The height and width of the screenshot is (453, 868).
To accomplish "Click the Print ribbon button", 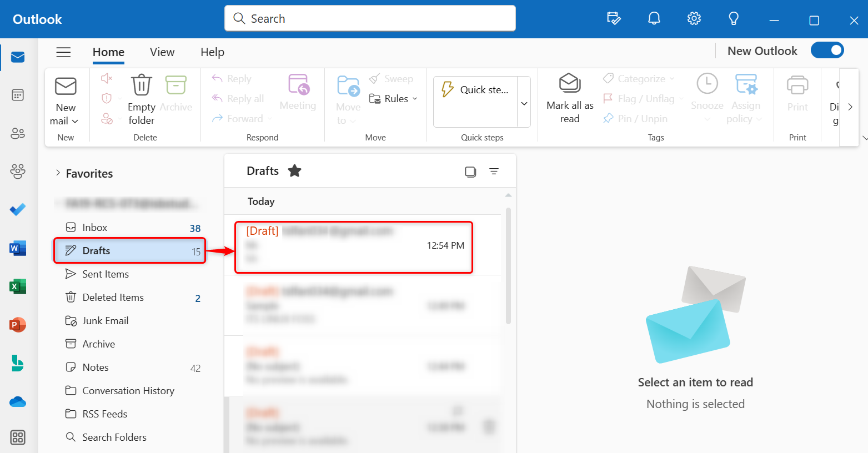I will click(797, 93).
